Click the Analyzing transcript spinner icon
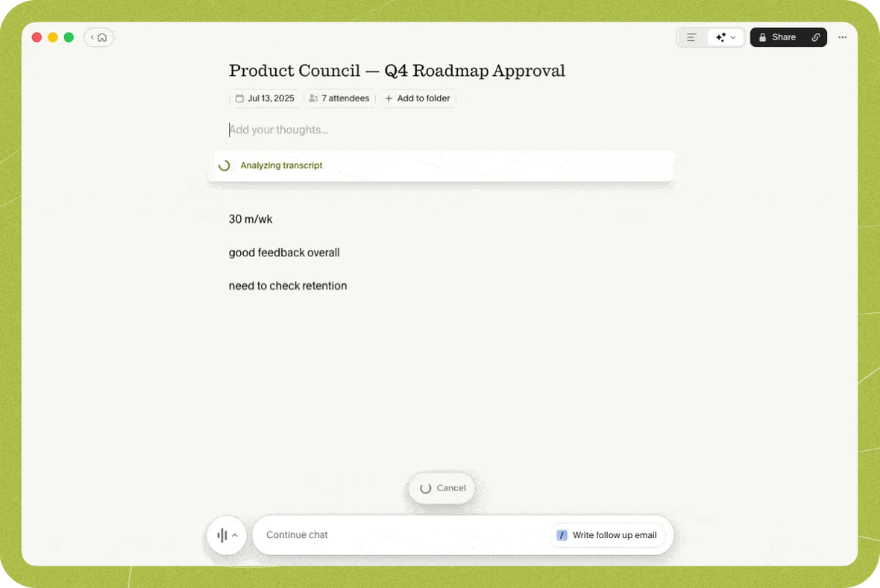Image resolution: width=880 pixels, height=588 pixels. pyautogui.click(x=224, y=165)
